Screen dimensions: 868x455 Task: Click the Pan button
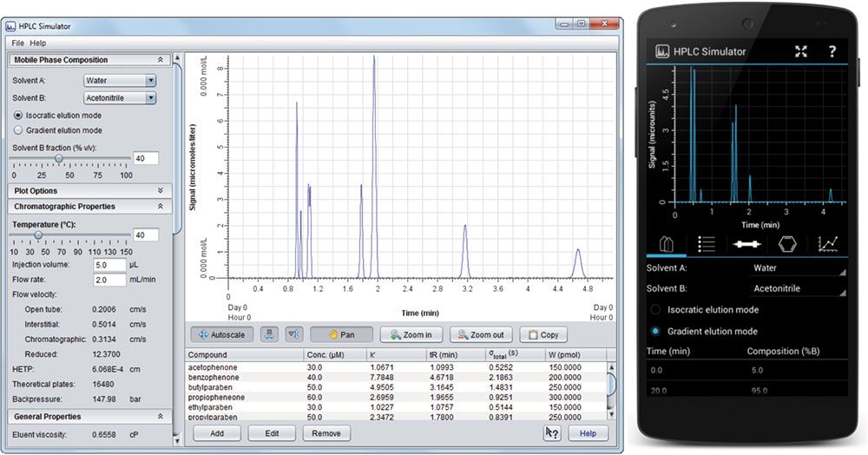point(341,334)
